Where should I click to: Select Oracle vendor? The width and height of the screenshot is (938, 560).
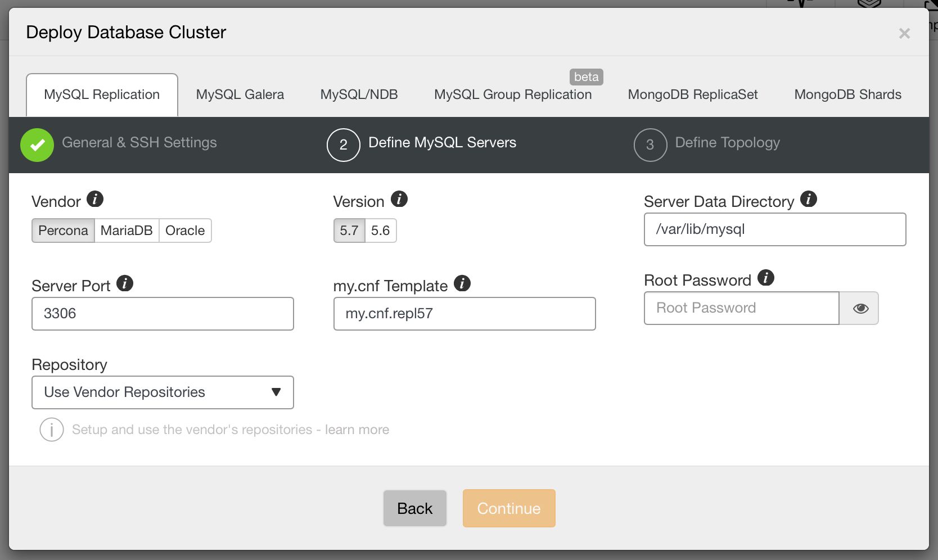(185, 231)
